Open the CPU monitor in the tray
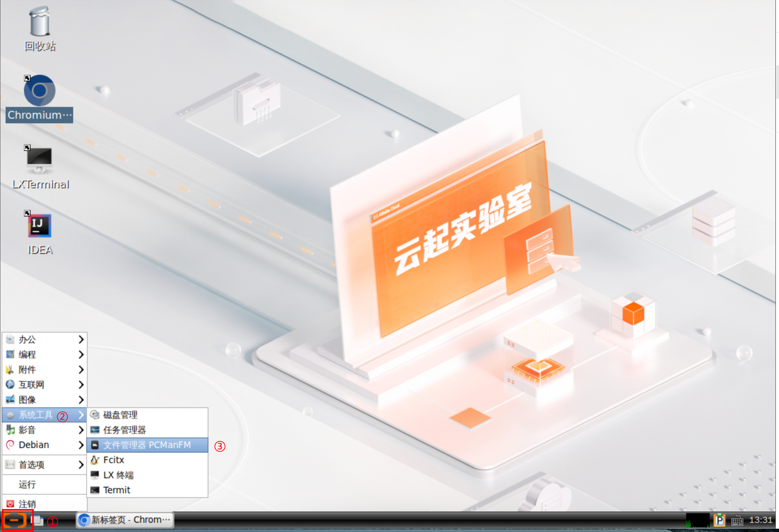Viewport: 779px width, 532px height. click(x=698, y=520)
